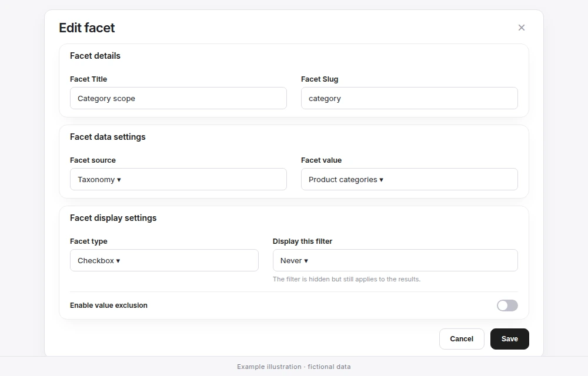Click the hidden filter helper text
Screen dimensions: 588x376
(346, 279)
